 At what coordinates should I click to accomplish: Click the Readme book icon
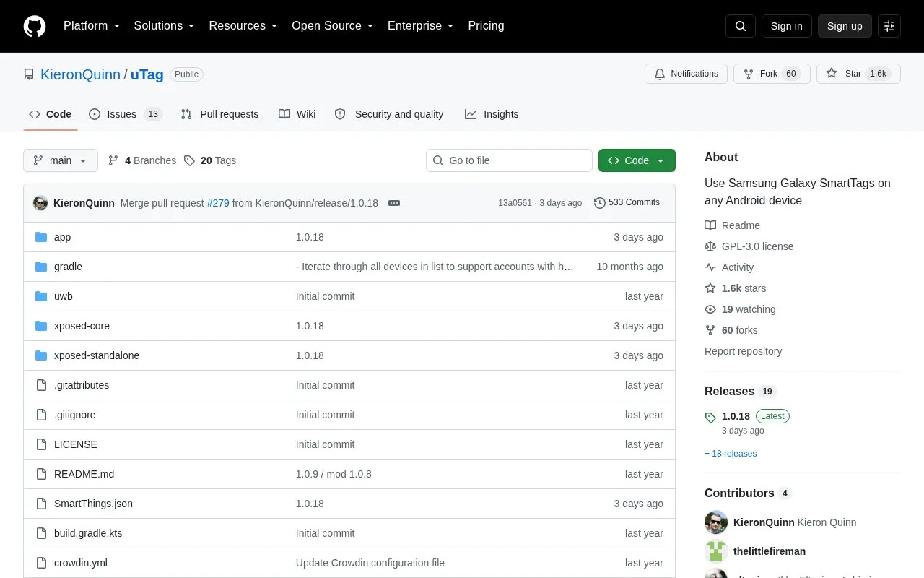tap(710, 225)
